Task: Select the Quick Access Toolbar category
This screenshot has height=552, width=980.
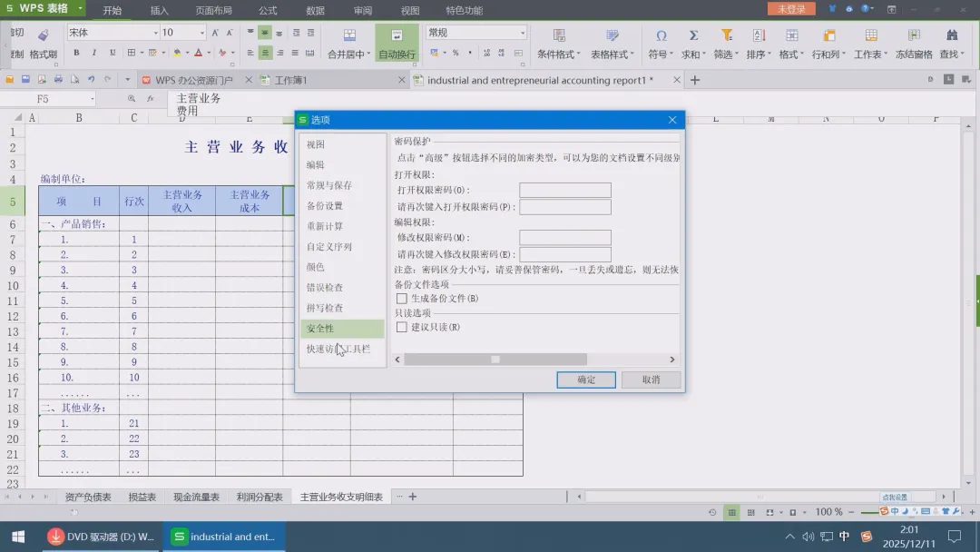Action: (342, 349)
